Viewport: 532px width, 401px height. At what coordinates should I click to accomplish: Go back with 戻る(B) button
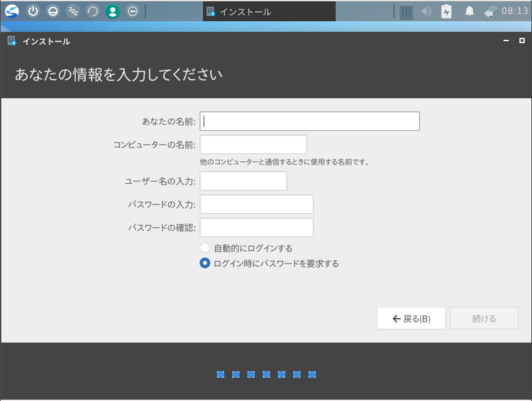click(411, 318)
